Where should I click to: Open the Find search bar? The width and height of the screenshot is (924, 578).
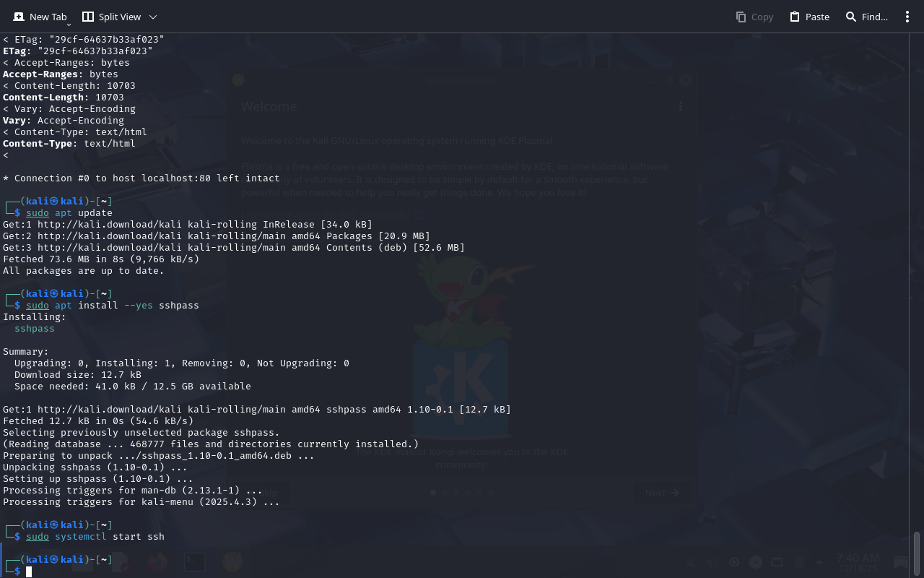(866, 17)
